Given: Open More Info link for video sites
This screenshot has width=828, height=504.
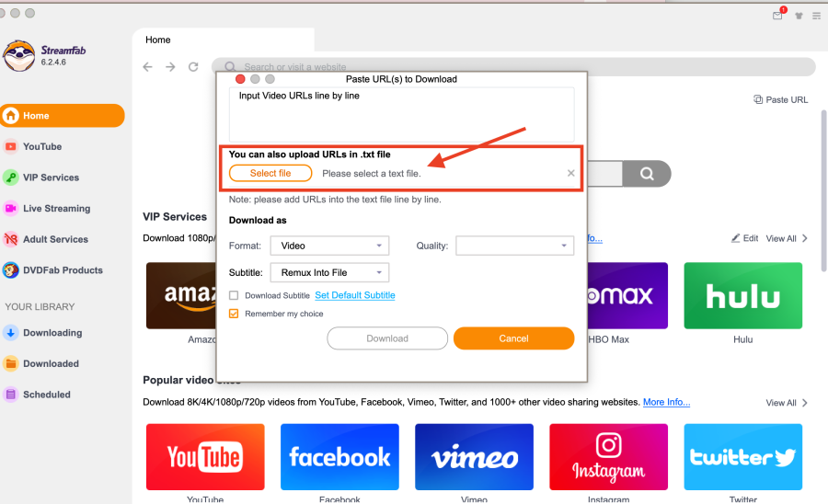Looking at the screenshot, I should 666,402.
